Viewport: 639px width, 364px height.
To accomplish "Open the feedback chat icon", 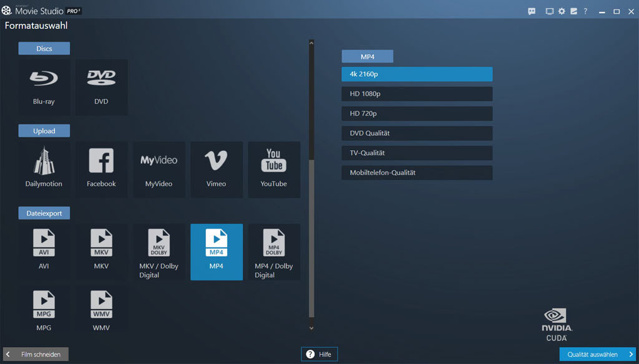I will point(532,11).
